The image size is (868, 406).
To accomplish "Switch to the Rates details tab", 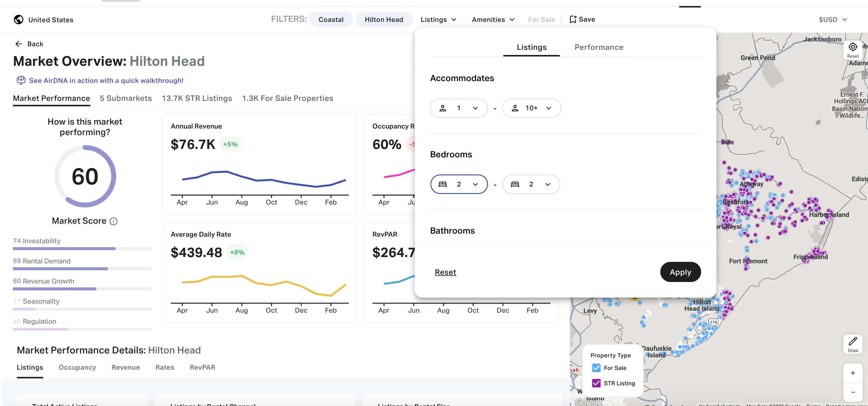I will point(165,367).
